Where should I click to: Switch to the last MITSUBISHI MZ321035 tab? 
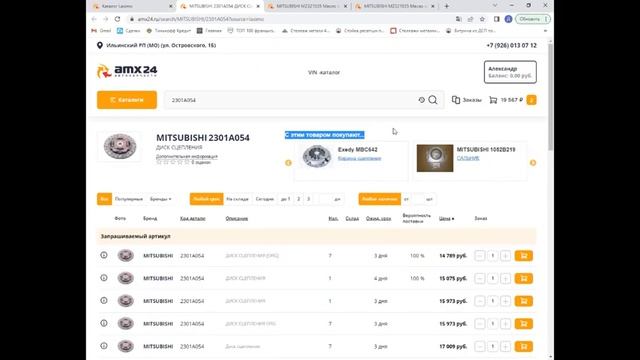tap(394, 6)
